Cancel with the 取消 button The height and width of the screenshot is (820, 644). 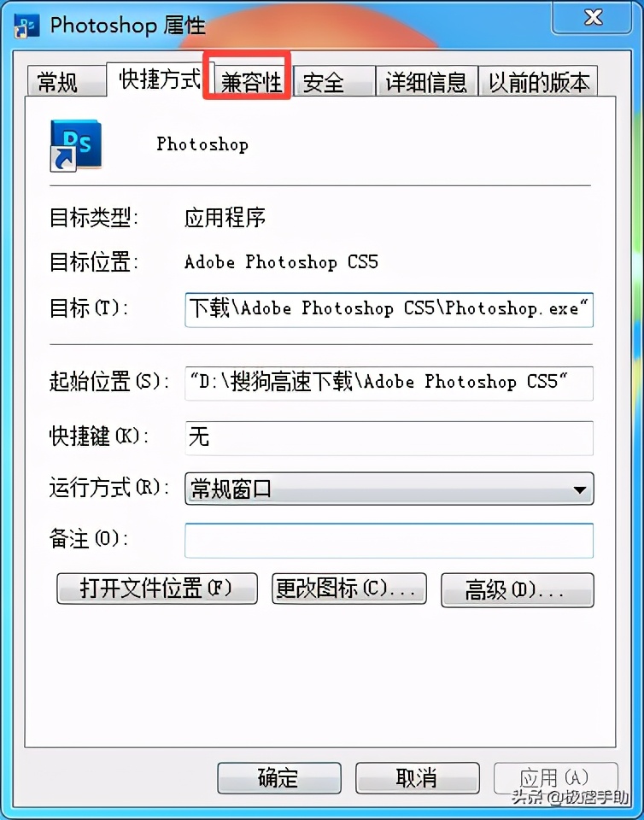click(417, 777)
